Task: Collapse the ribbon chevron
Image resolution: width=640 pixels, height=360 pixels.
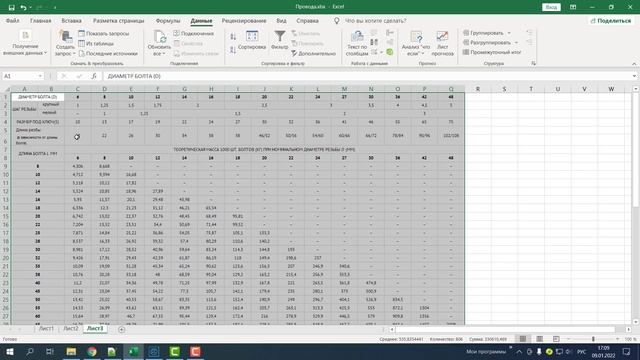Action: tap(634, 64)
